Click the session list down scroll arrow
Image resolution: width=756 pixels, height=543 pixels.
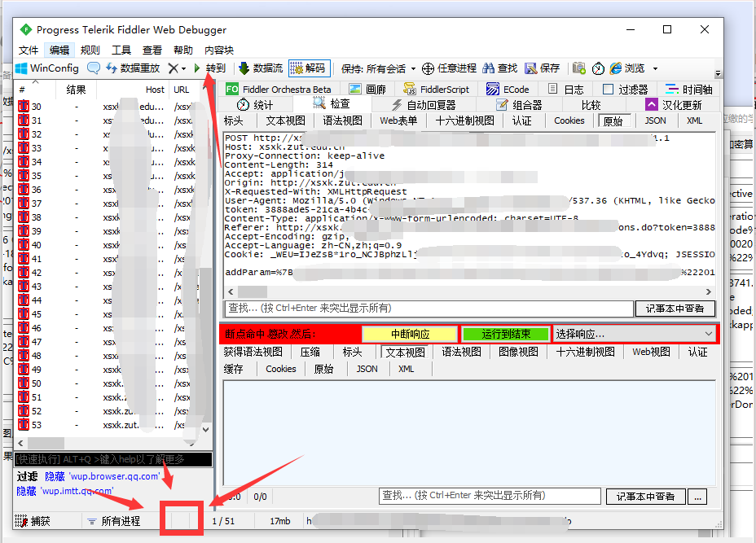[x=206, y=429]
